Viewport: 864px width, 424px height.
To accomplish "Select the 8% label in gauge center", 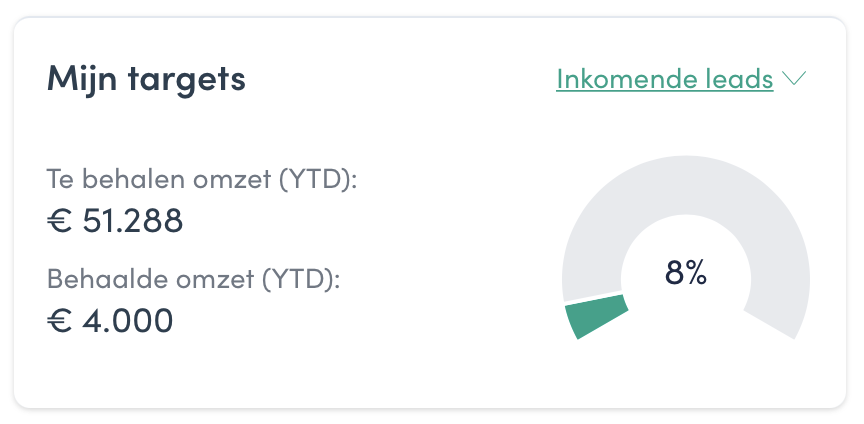I will [x=686, y=272].
